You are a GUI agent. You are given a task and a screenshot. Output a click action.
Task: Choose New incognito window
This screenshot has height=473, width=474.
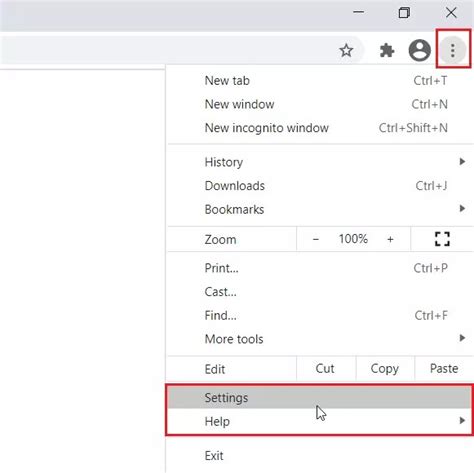pos(320,128)
